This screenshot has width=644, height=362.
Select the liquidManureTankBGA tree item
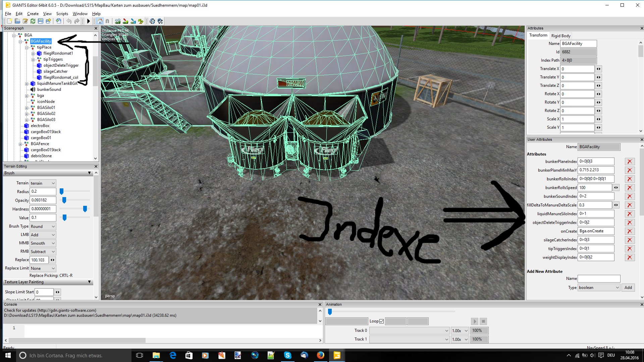[x=57, y=83]
